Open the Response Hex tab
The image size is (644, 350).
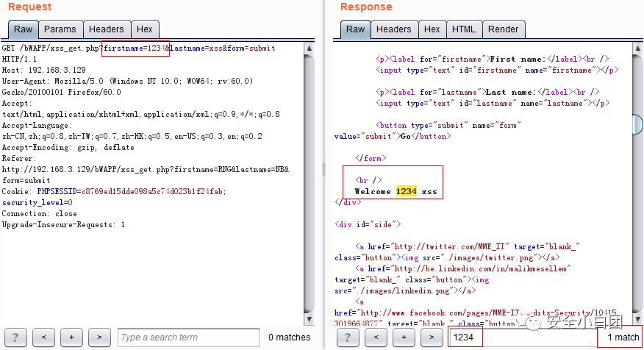432,29
